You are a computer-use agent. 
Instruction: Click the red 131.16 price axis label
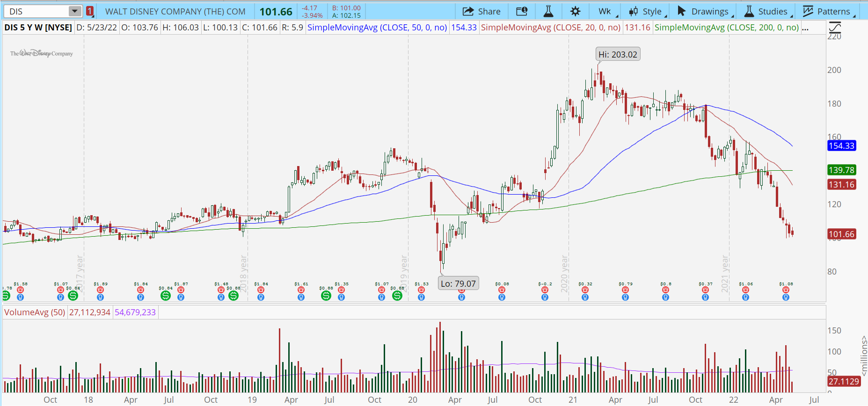click(841, 185)
